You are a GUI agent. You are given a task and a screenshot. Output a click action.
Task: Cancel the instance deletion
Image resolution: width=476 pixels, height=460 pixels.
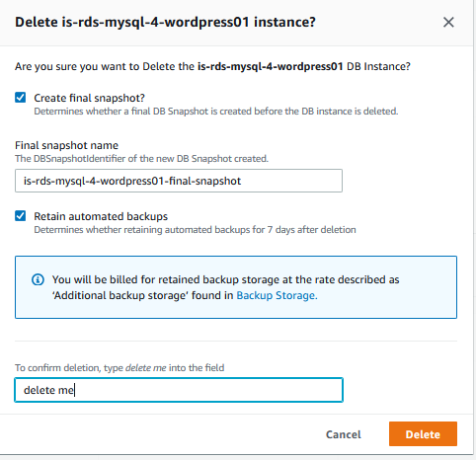pos(344,434)
